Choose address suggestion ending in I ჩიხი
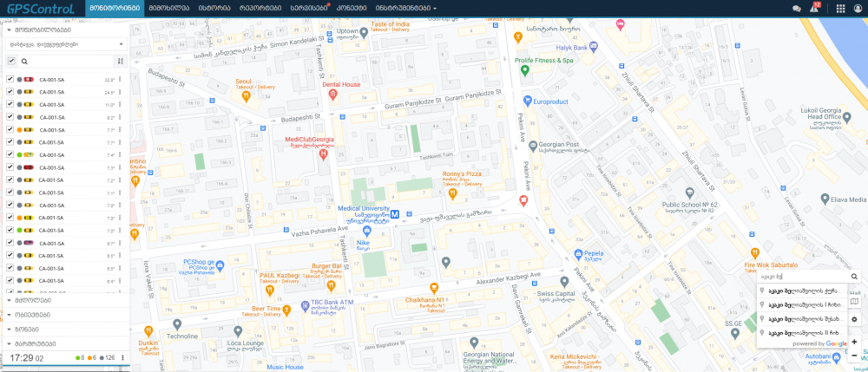This screenshot has width=868, height=372. [802, 304]
